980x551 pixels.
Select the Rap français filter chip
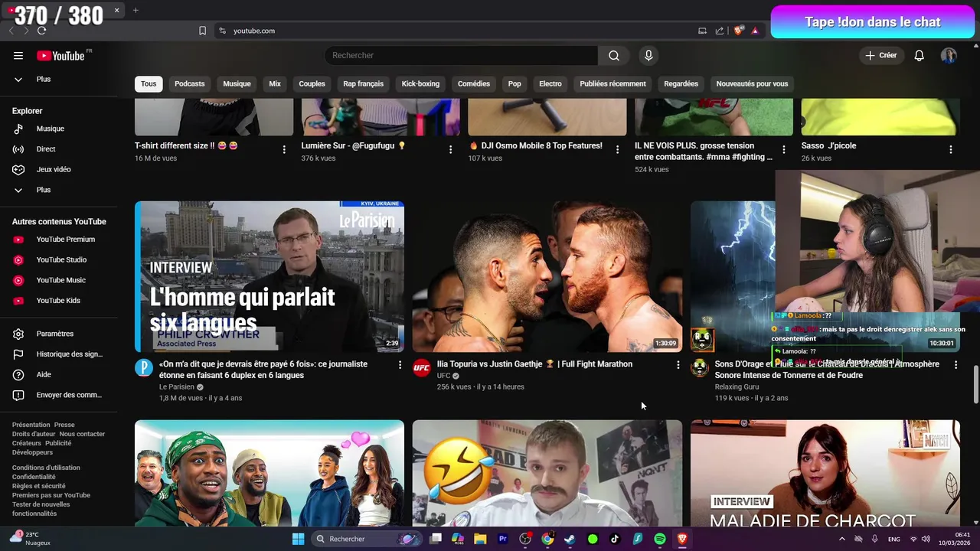point(363,83)
